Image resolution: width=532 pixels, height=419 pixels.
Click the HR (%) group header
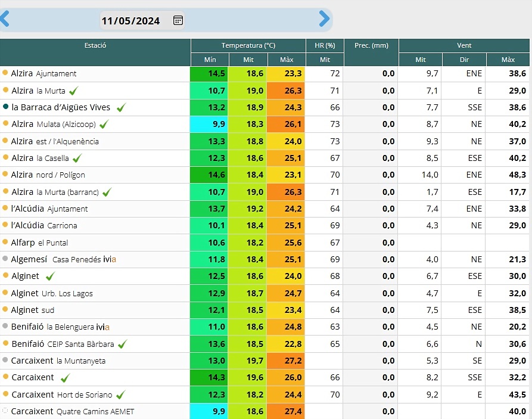(325, 45)
